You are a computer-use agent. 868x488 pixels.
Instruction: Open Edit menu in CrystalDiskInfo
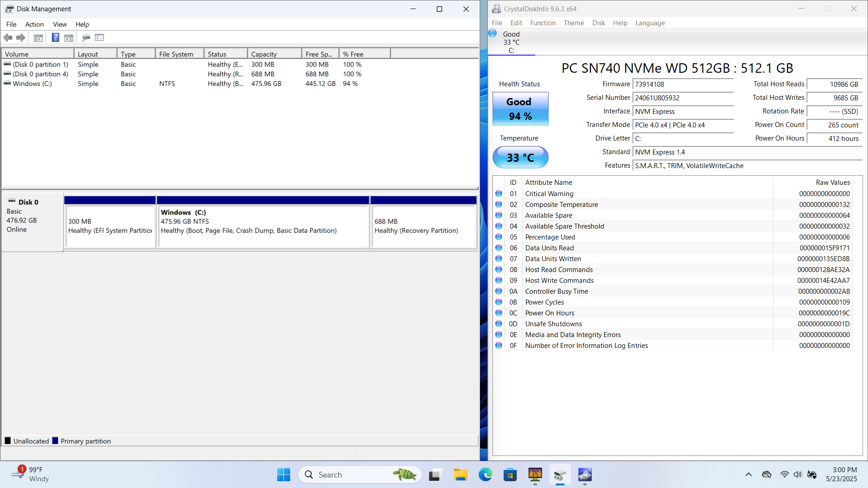516,23
